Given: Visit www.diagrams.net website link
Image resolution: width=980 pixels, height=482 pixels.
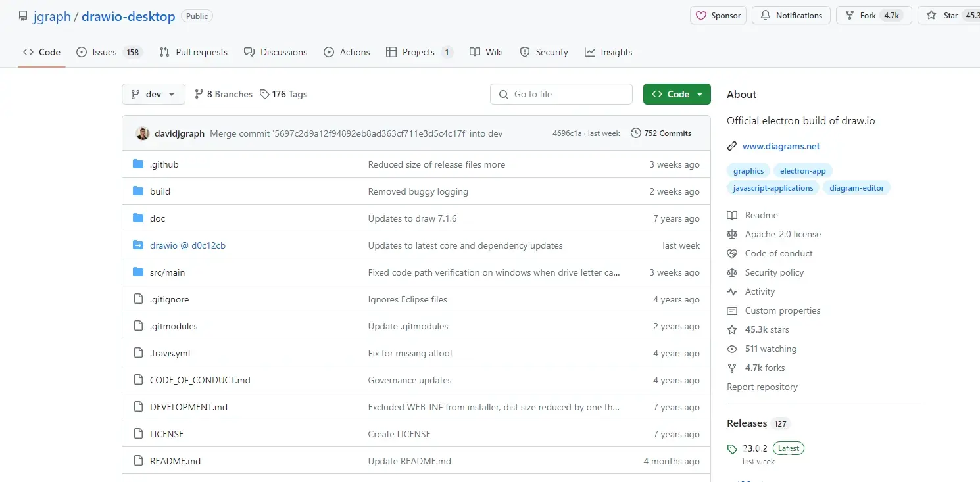Looking at the screenshot, I should click(781, 146).
